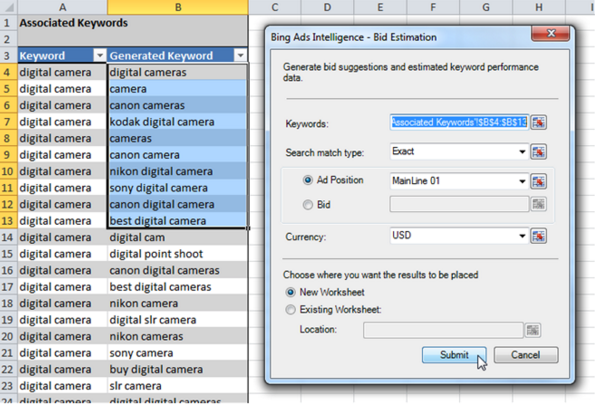The height and width of the screenshot is (406, 595).
Task: Open the Keyword column filter dropdown
Action: (x=100, y=56)
